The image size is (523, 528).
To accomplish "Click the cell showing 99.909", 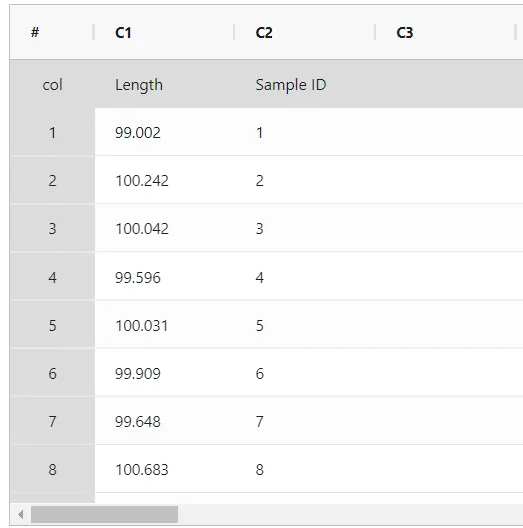I will tap(165, 373).
